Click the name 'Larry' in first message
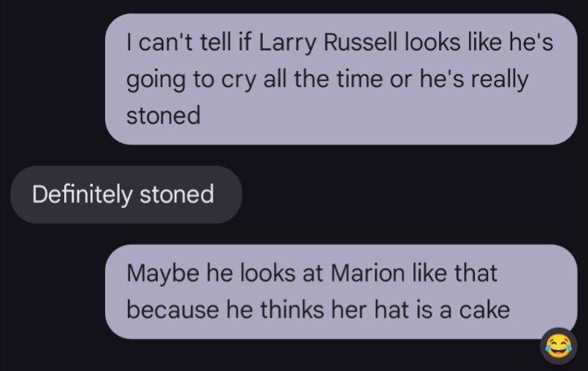 [288, 43]
